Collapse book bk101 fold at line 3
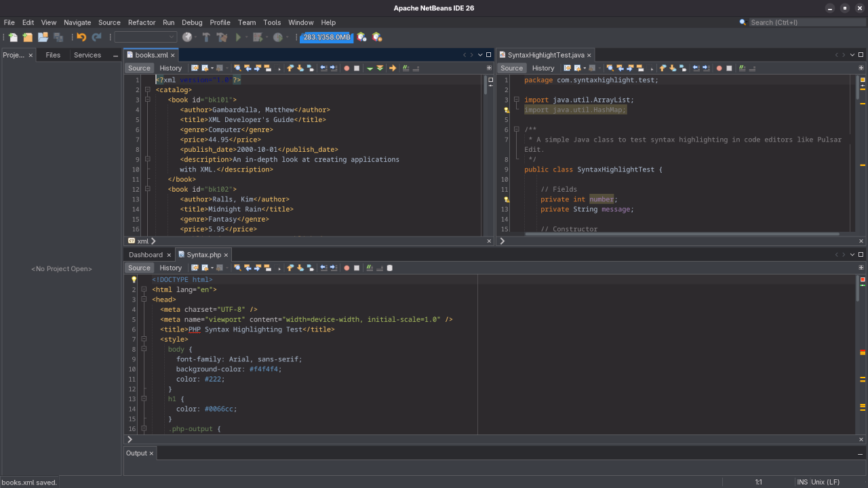 [x=147, y=100]
